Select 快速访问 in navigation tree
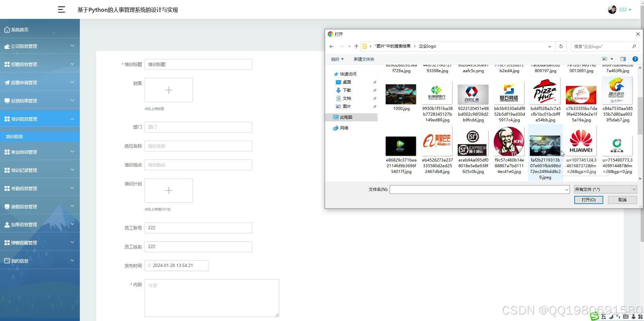 pos(345,74)
